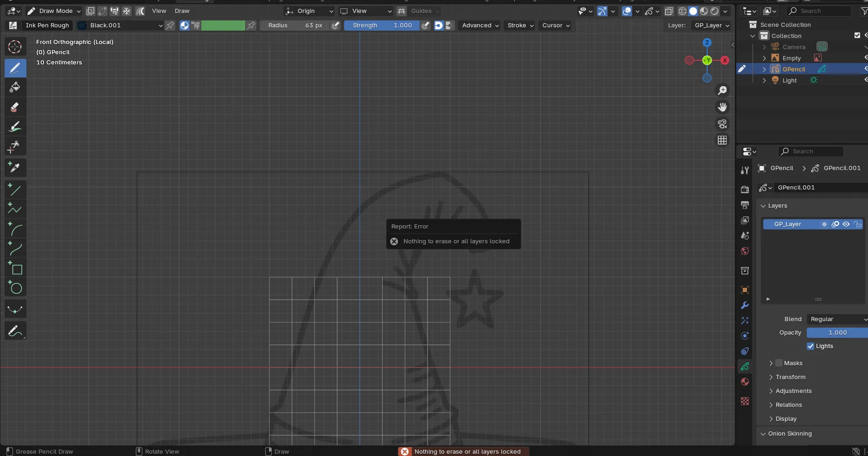Open the View menu in header
This screenshot has width=868, height=456.
[159, 11]
